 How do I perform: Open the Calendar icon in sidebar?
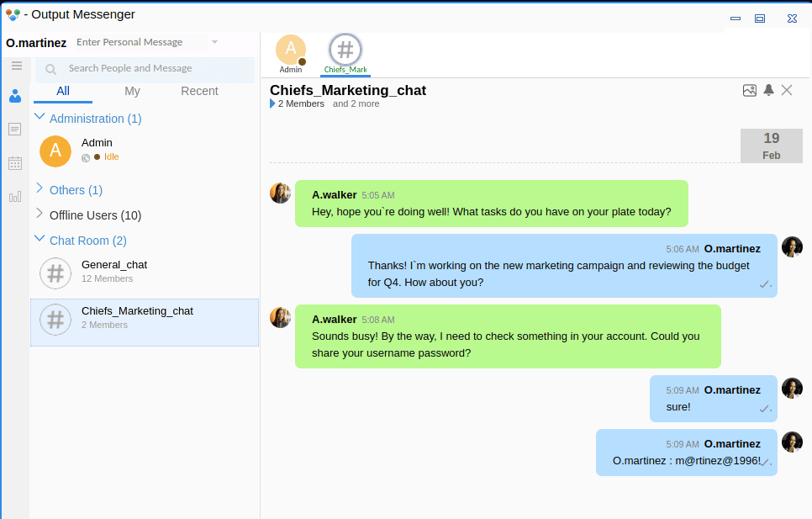[x=15, y=163]
